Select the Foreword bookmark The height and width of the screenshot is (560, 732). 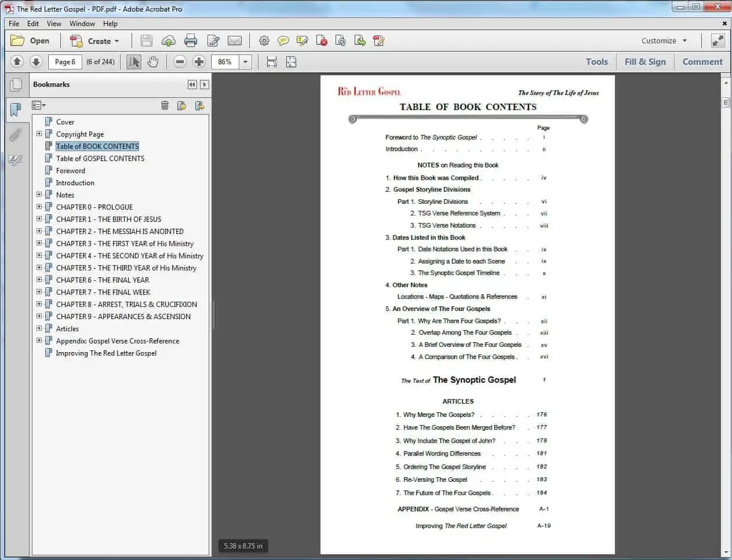click(71, 171)
